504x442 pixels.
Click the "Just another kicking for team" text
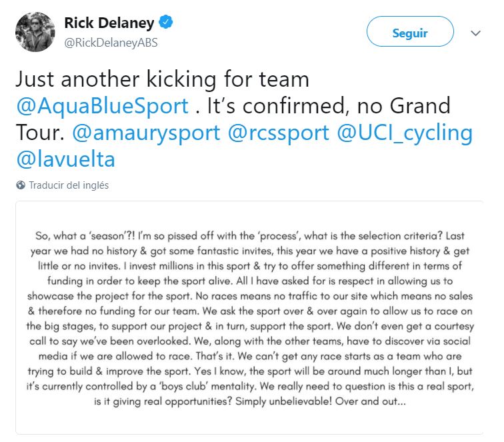pos(162,79)
